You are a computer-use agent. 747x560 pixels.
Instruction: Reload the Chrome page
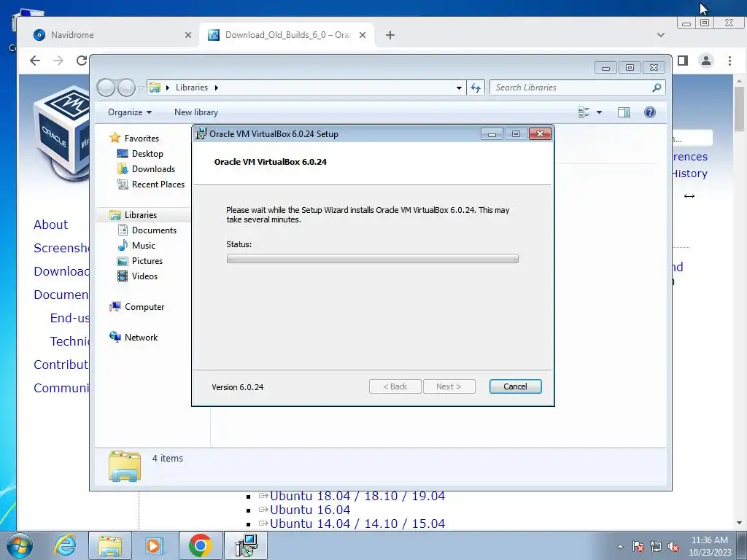point(82,61)
